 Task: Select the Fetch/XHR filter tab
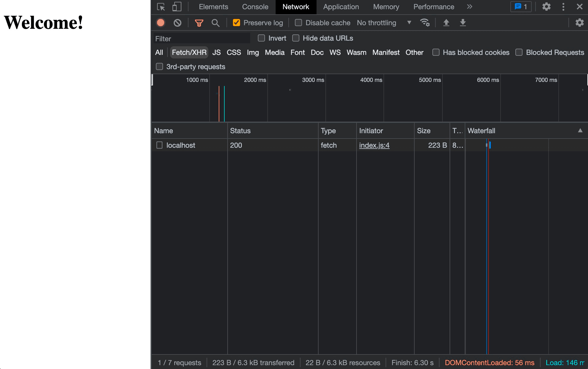[188, 52]
